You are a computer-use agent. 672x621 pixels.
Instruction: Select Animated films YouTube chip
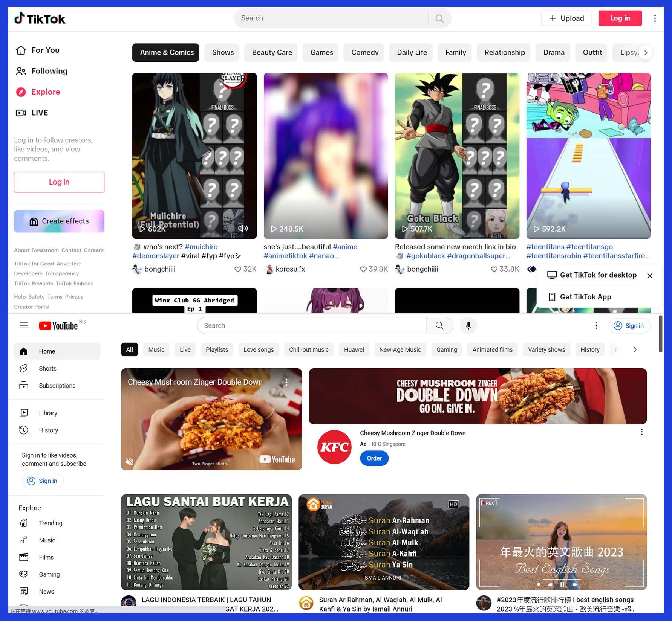coord(493,350)
